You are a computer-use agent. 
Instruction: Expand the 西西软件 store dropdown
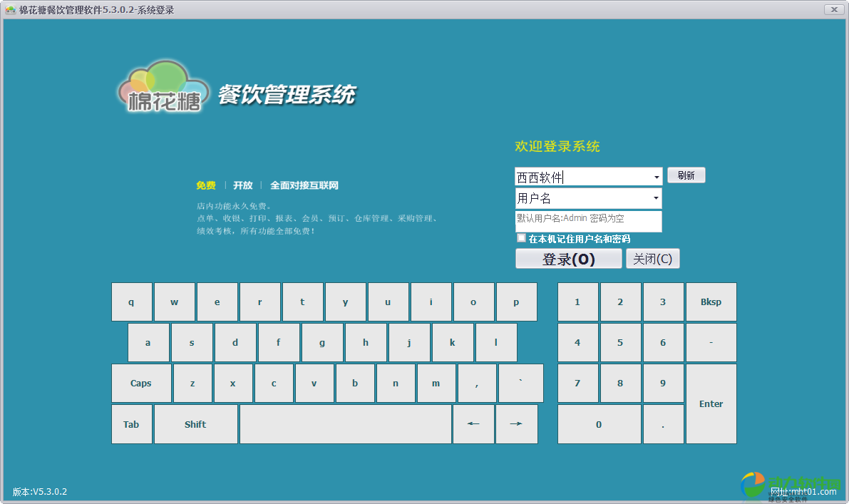[x=656, y=177]
